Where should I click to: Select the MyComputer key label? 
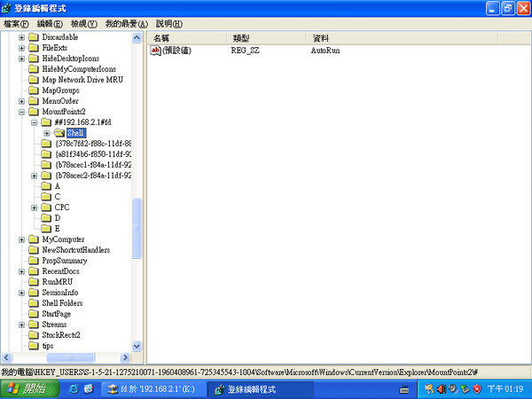pos(63,239)
